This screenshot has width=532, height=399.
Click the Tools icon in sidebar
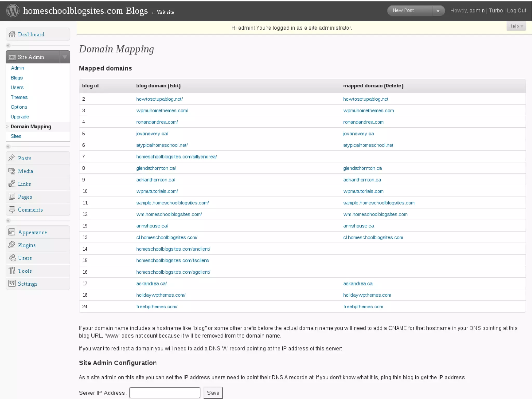pyautogui.click(x=12, y=271)
